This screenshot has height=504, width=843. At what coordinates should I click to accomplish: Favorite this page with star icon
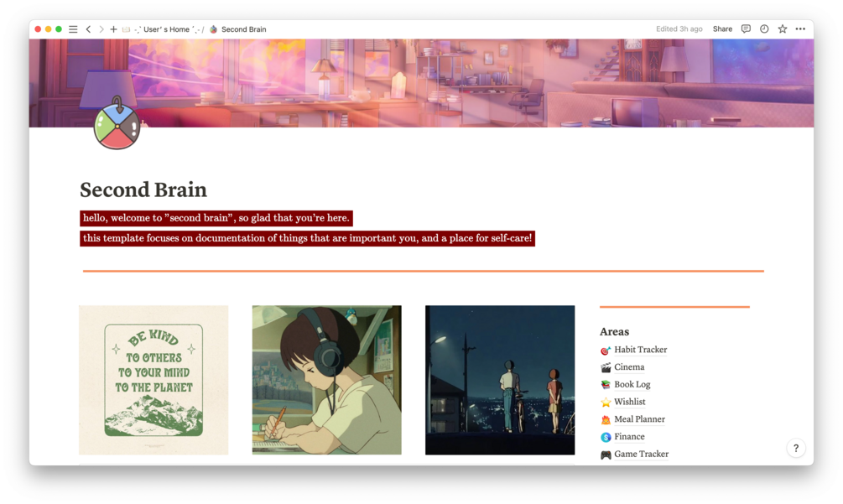[783, 29]
